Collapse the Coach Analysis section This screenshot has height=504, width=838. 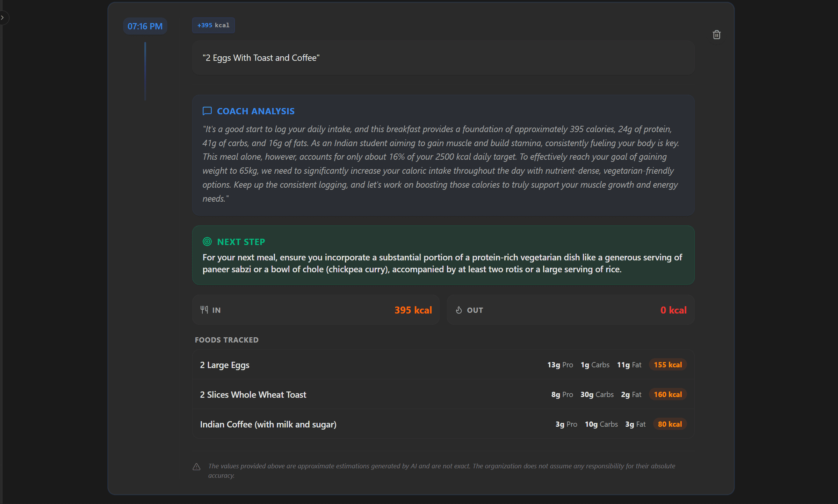(x=256, y=111)
